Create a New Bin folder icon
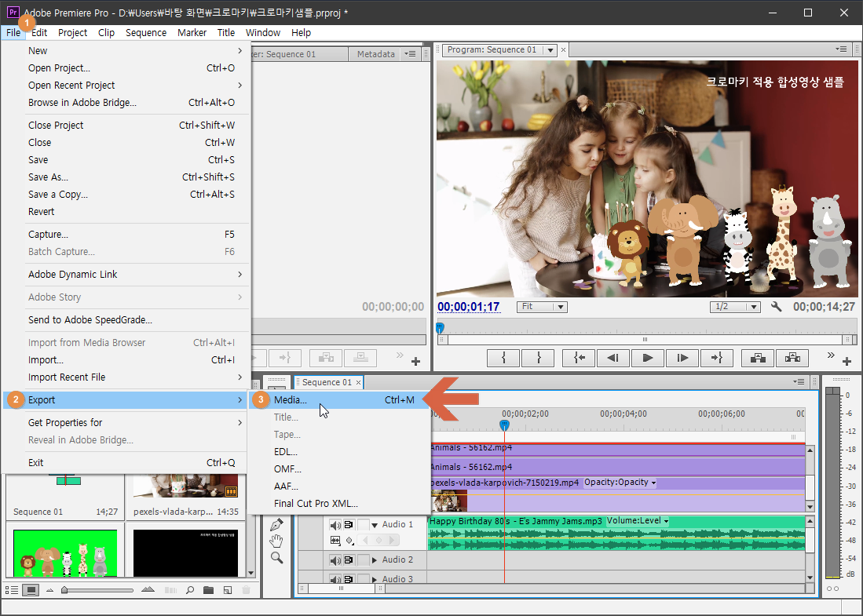This screenshot has height=616, width=863. [209, 590]
